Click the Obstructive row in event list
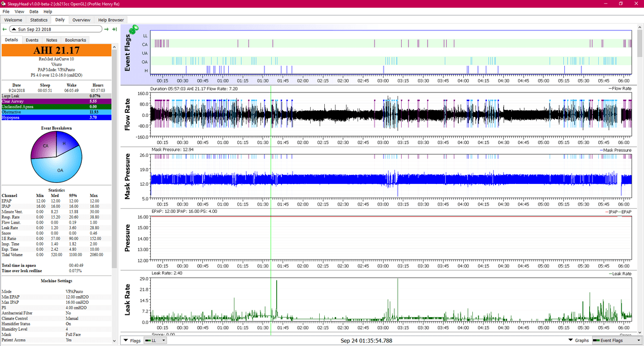Viewport: 644px width, 346px height. point(56,112)
